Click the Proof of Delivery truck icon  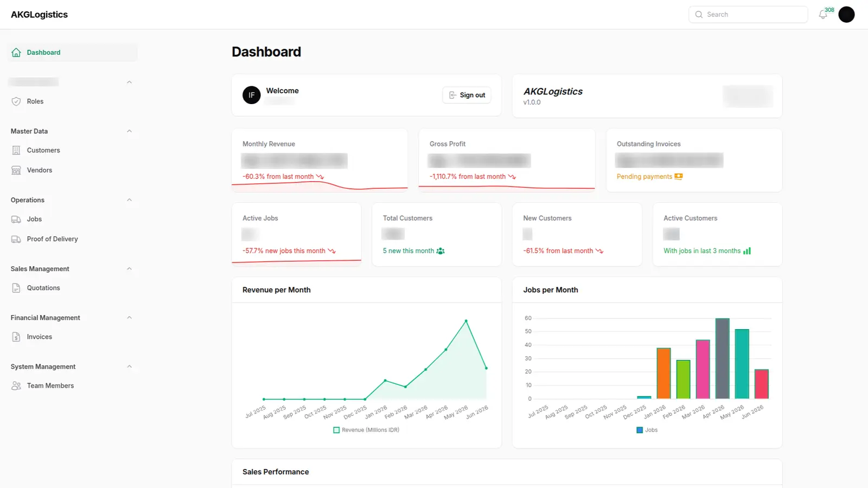16,239
